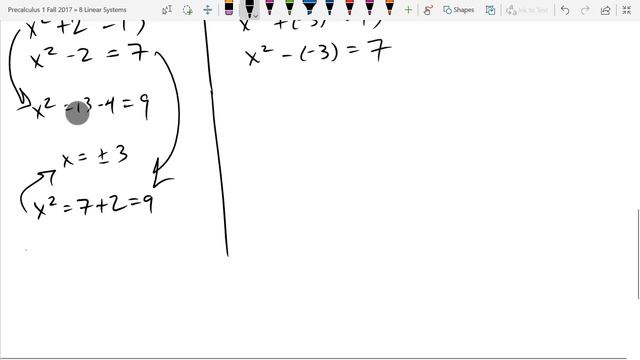Add a new pen with plus
The height and width of the screenshot is (360, 640).
point(408,10)
